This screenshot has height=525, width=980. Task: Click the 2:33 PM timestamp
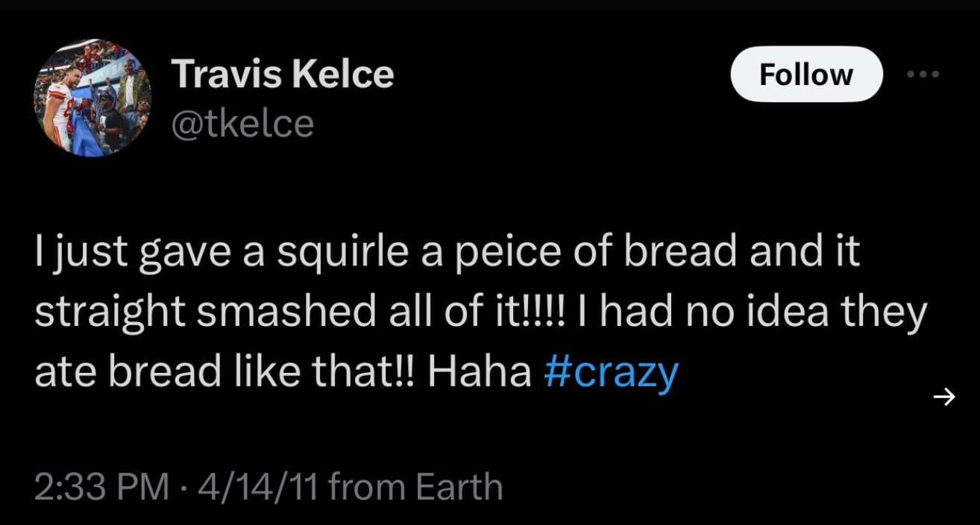pyautogui.click(x=101, y=487)
